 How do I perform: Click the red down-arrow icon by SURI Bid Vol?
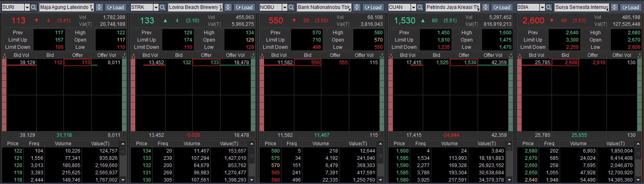pos(4,55)
